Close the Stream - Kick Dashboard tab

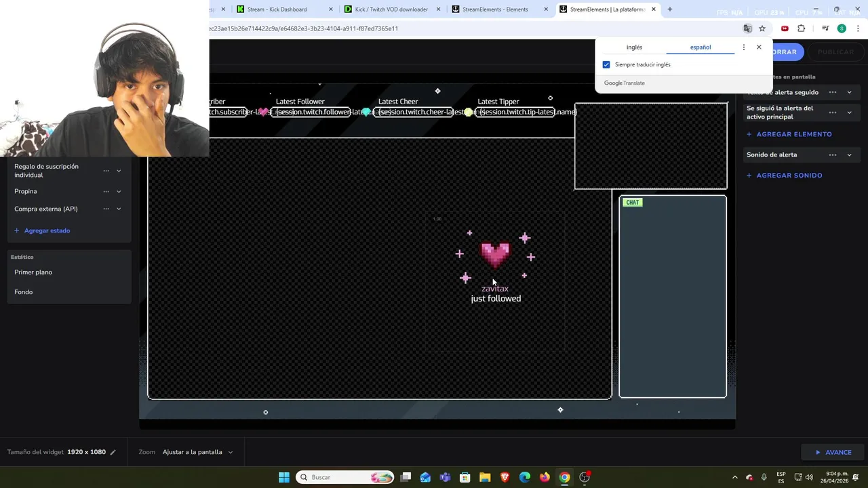331,9
